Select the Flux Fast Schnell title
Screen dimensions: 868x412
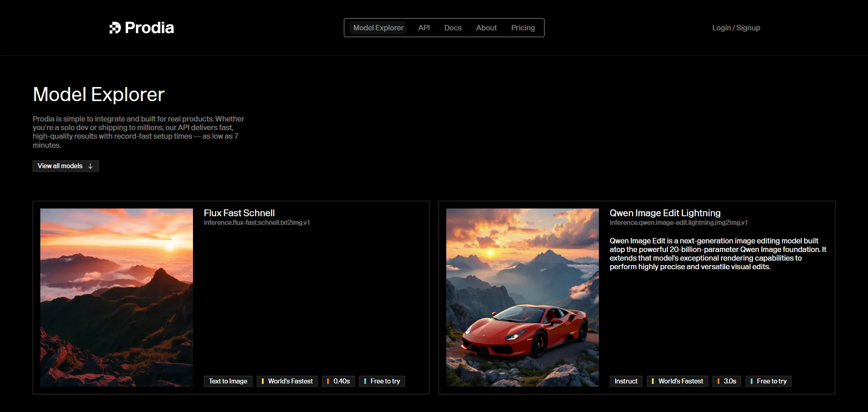239,213
